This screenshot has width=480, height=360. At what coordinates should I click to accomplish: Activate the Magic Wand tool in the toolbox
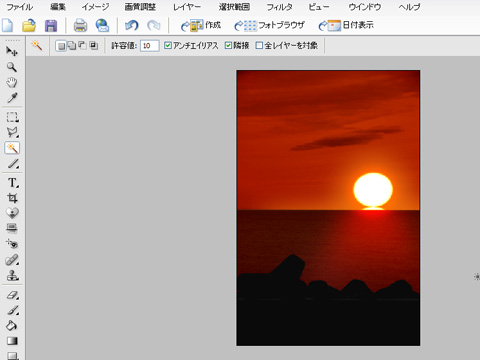pos(12,148)
